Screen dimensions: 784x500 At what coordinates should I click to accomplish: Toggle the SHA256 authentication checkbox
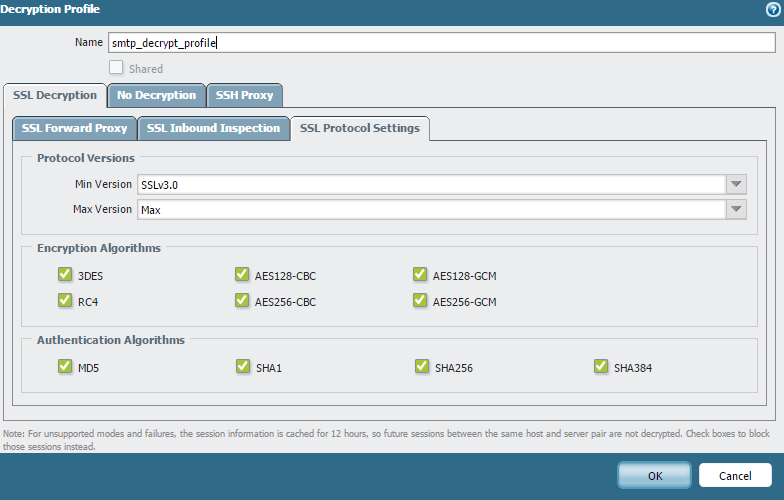pos(421,366)
